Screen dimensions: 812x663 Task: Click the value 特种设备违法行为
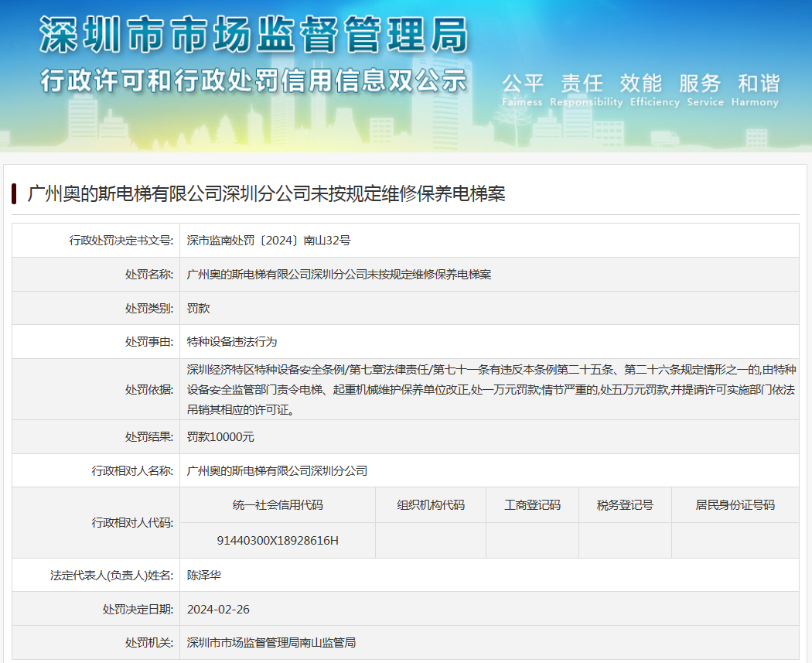(x=232, y=342)
